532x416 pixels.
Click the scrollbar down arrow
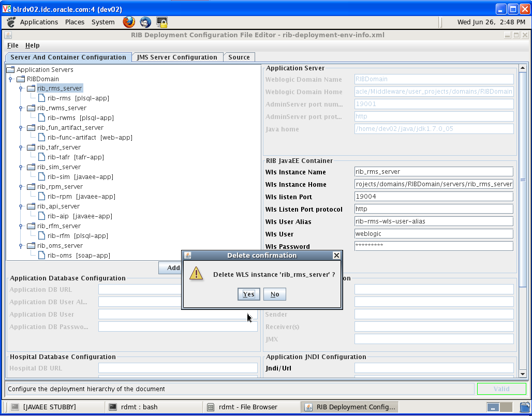(x=523, y=374)
